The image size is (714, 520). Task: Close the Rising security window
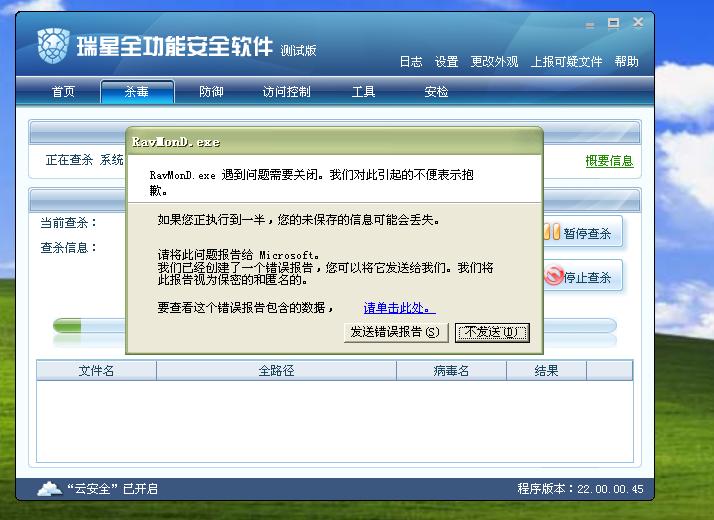point(638,22)
